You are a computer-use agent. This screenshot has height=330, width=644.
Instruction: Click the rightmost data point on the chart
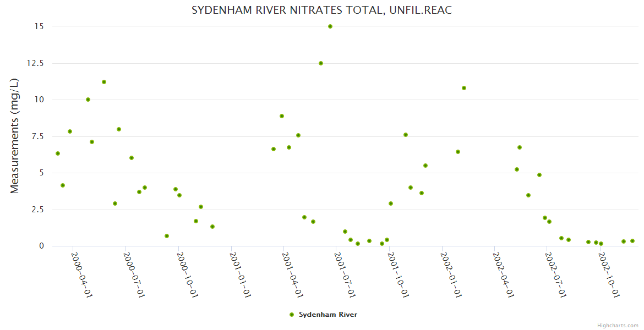(x=632, y=241)
